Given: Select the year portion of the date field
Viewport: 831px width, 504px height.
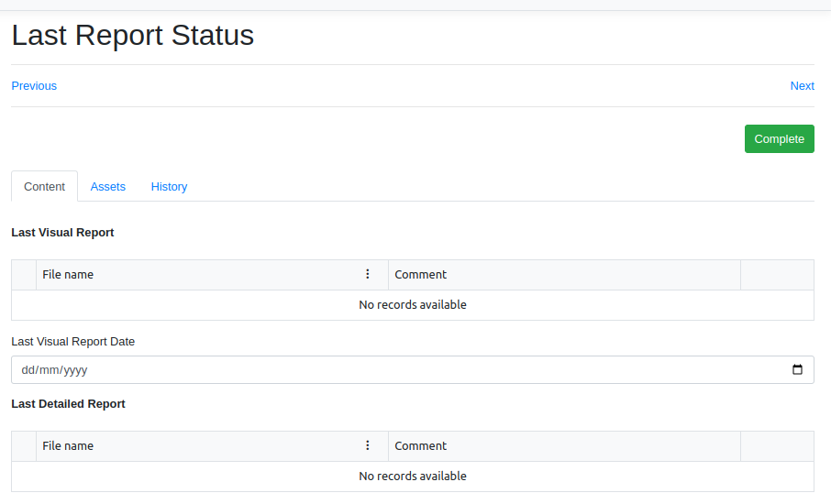Looking at the screenshot, I should point(75,371).
